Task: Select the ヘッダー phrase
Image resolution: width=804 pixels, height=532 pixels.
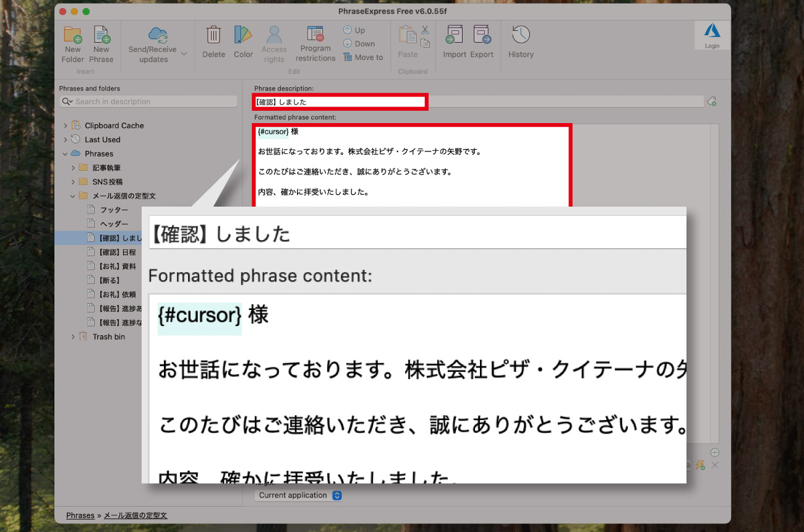Action: pyautogui.click(x=114, y=224)
